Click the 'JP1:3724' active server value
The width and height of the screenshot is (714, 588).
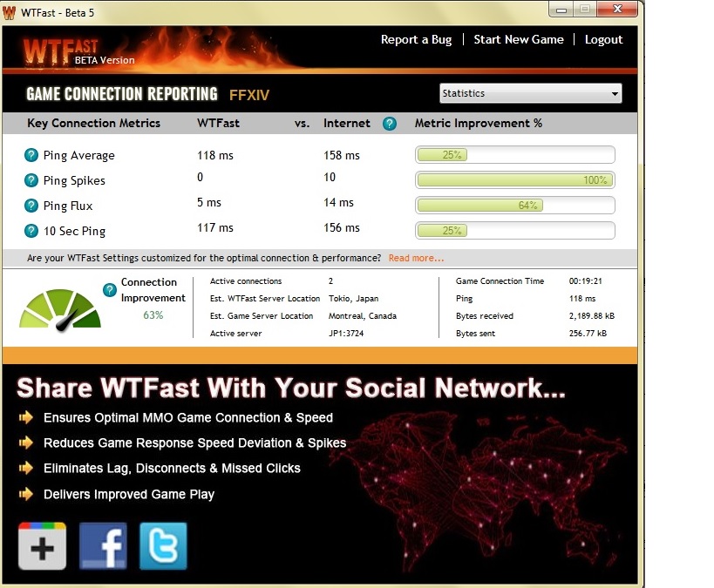click(x=346, y=333)
